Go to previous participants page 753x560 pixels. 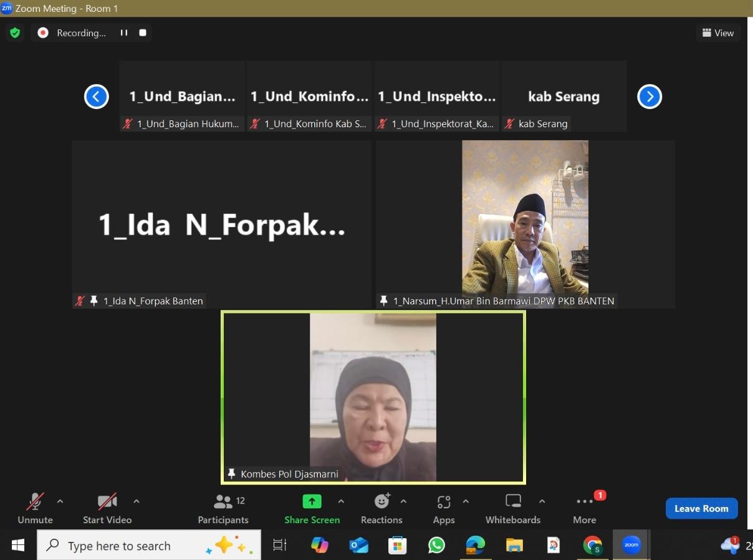tap(97, 97)
